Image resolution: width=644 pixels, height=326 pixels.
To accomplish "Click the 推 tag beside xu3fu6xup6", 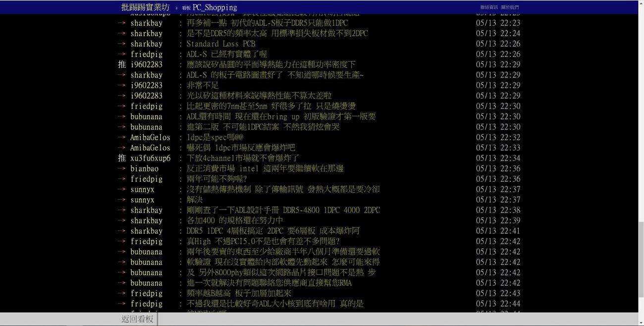I will coord(122,158).
